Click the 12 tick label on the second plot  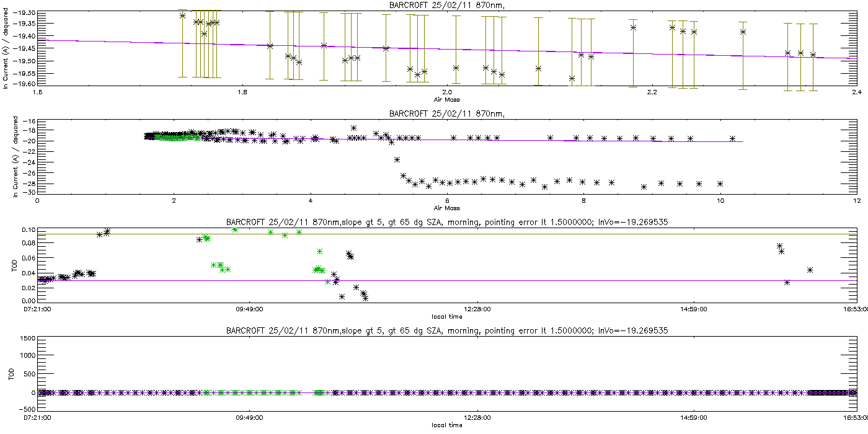point(856,200)
